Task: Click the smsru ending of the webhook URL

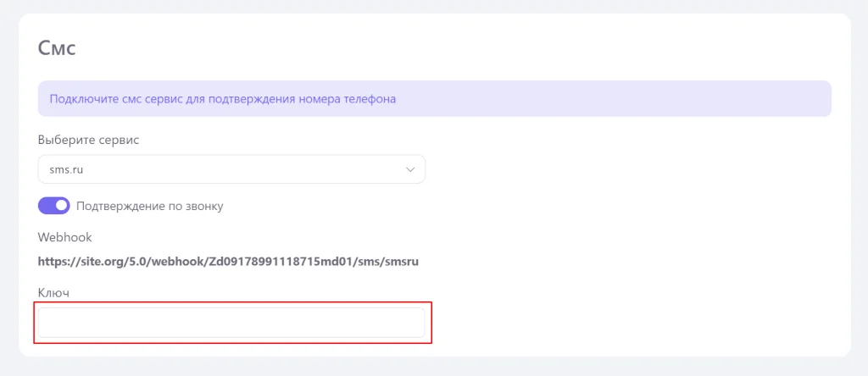Action: click(x=401, y=262)
